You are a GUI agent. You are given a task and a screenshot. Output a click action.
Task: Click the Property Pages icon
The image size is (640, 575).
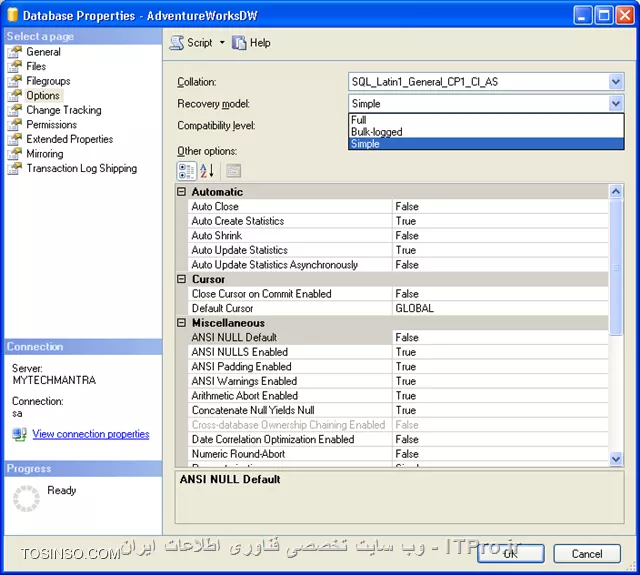point(233,171)
